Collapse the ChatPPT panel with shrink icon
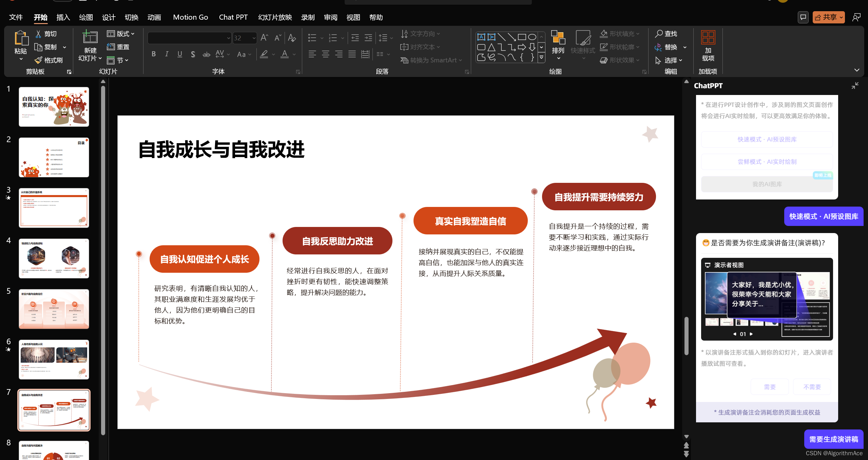The width and height of the screenshot is (868, 460). click(854, 85)
